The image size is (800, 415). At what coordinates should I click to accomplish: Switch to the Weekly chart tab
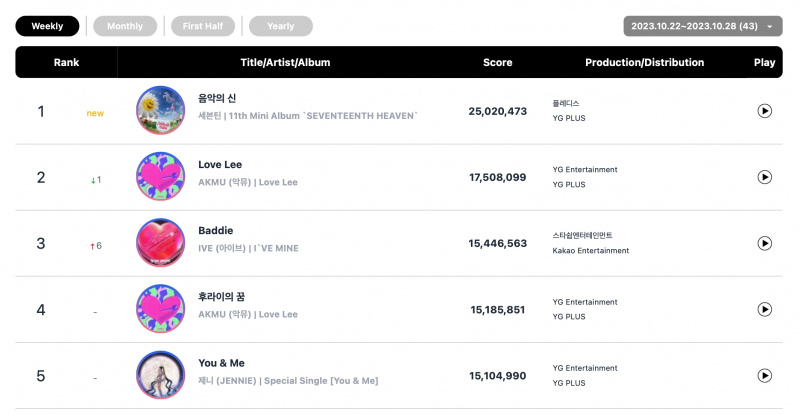coord(47,26)
